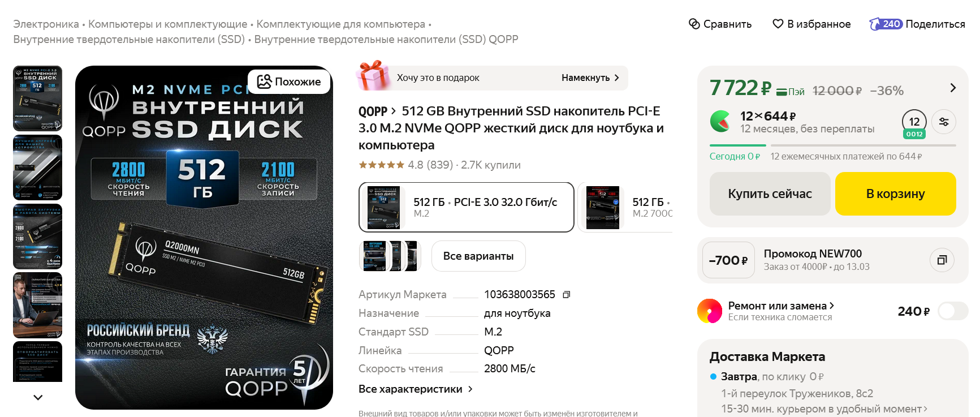Select the 512 ГБ PCI-E 3.0 variant

[467, 207]
